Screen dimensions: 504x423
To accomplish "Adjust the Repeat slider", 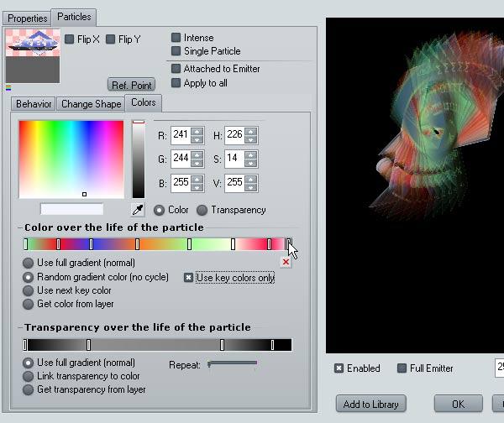I will [233, 363].
